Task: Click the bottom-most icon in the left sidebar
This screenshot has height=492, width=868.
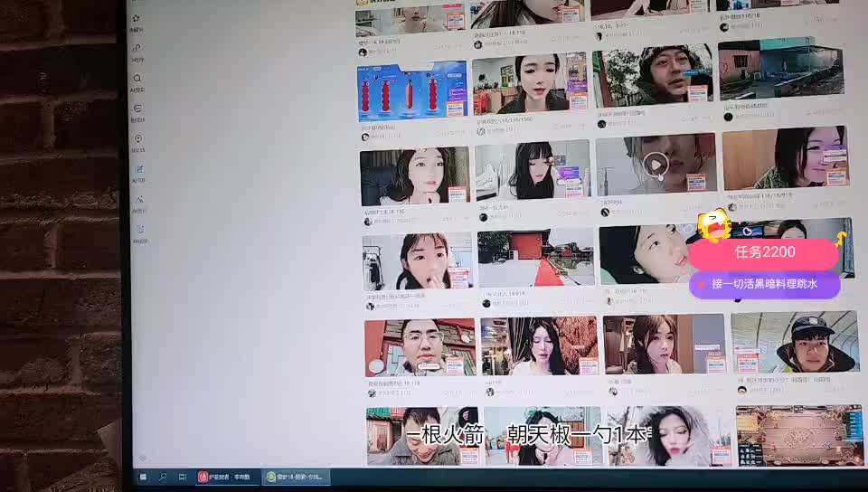Action: 140,230
